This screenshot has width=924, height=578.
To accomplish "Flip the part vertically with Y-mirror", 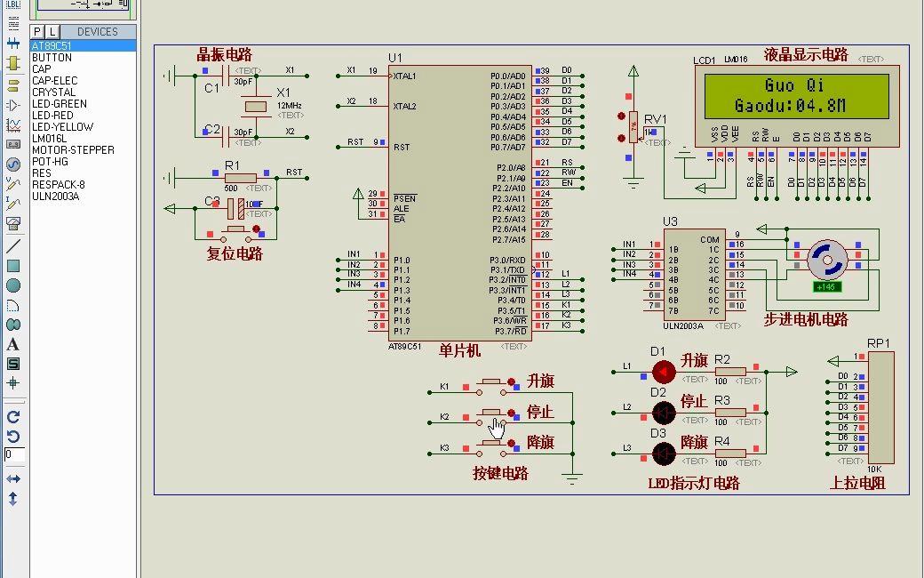I will [x=13, y=499].
